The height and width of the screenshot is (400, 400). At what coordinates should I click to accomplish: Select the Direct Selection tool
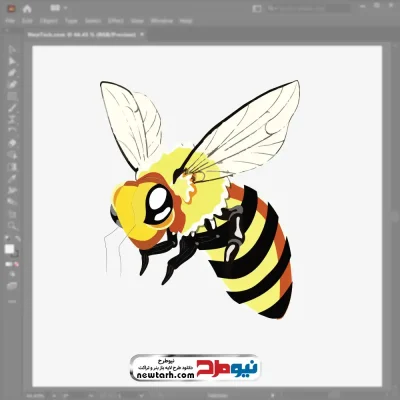[12, 61]
